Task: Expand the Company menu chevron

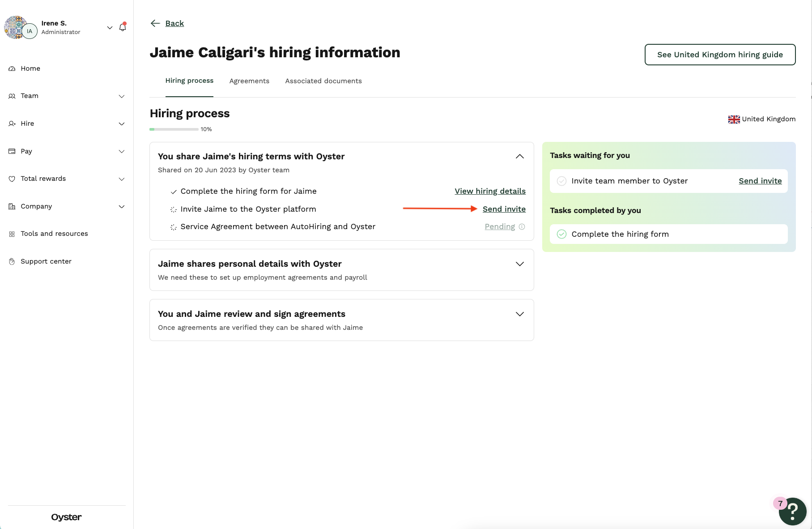Action: pos(122,207)
